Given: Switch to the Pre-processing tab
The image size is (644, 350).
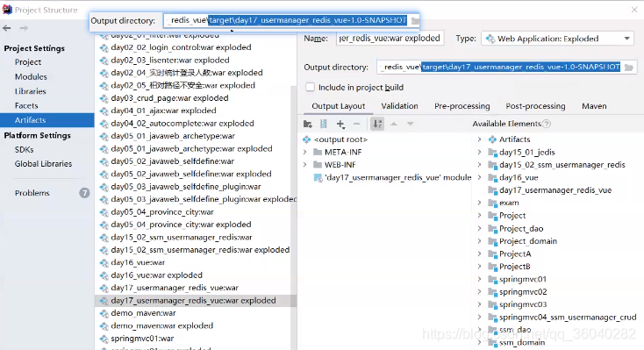Looking at the screenshot, I should click(x=462, y=106).
